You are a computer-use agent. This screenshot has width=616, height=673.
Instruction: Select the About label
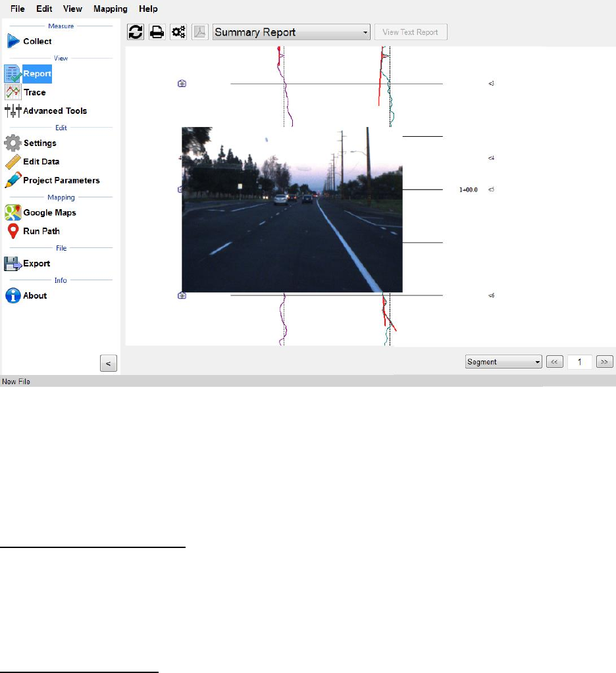35,296
